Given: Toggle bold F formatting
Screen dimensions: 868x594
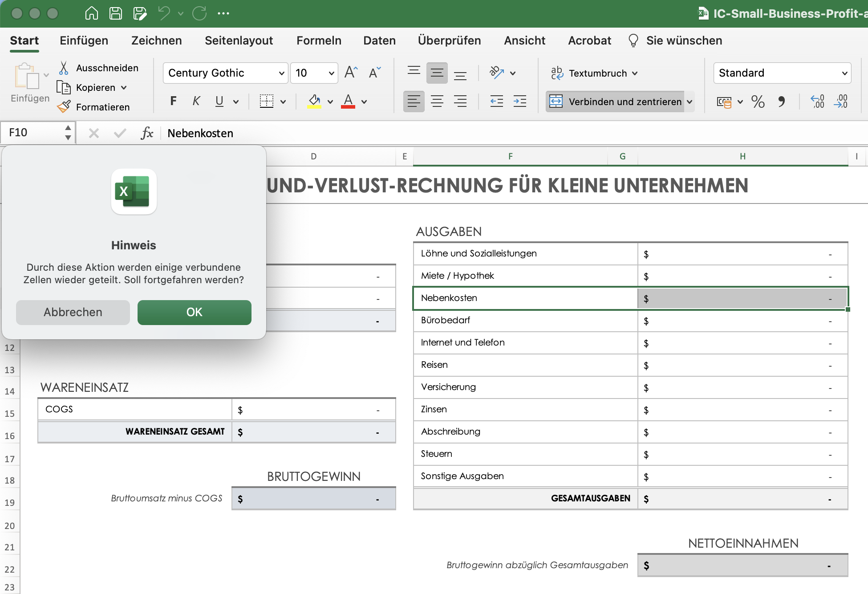Looking at the screenshot, I should (x=174, y=101).
